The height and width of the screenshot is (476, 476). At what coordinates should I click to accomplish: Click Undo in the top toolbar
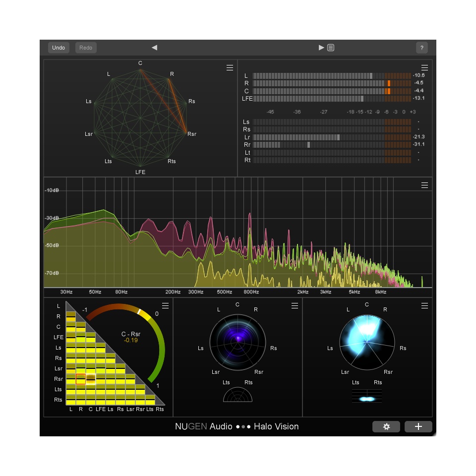pos(58,48)
